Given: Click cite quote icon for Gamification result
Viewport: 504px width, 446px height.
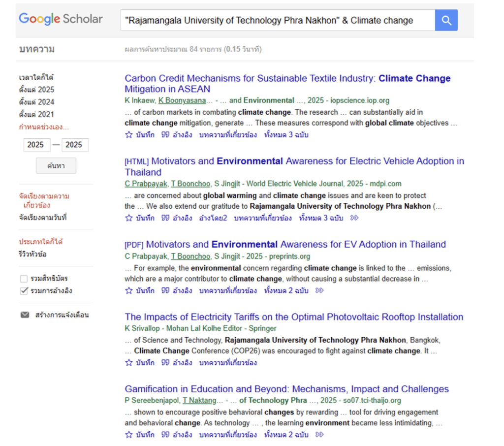Looking at the screenshot, I should pos(165,435).
